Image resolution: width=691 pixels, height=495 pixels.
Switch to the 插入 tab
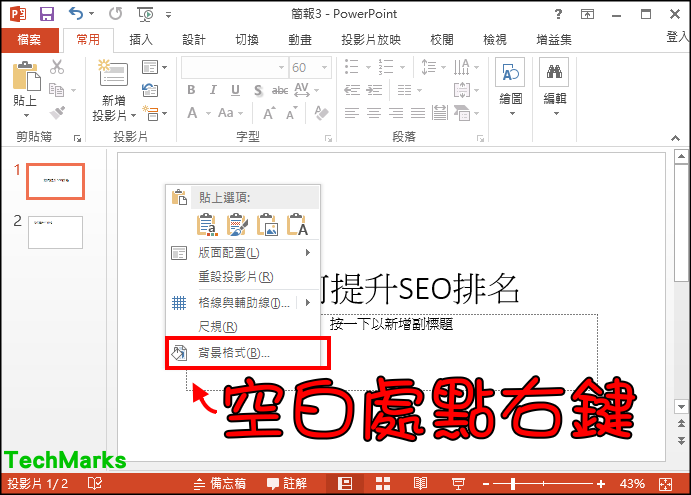point(141,40)
